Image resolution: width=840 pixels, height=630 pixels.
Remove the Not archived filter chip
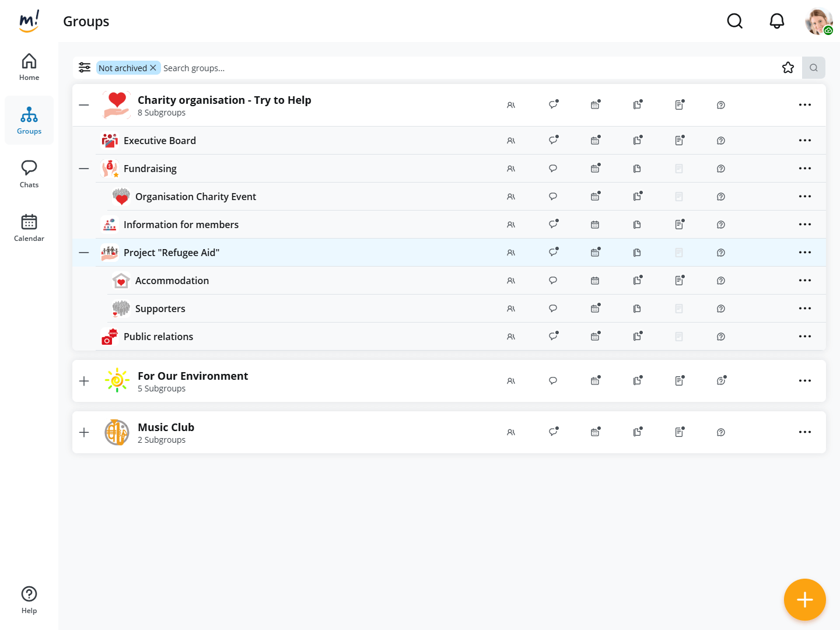click(x=153, y=68)
